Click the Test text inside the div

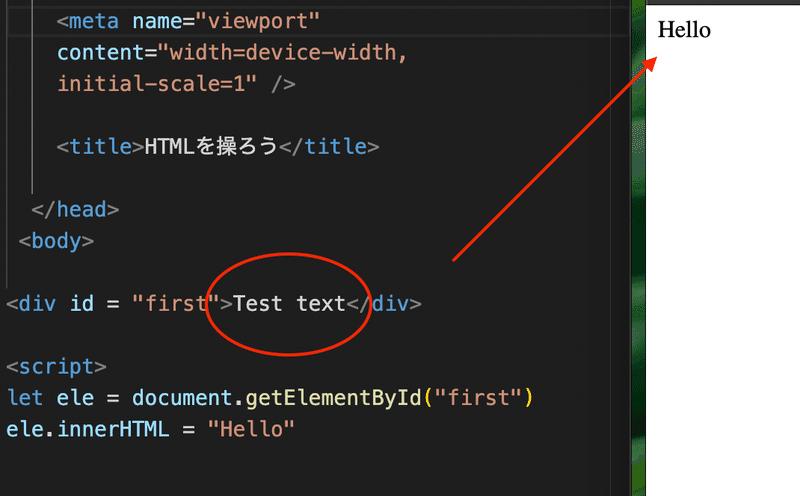click(289, 304)
